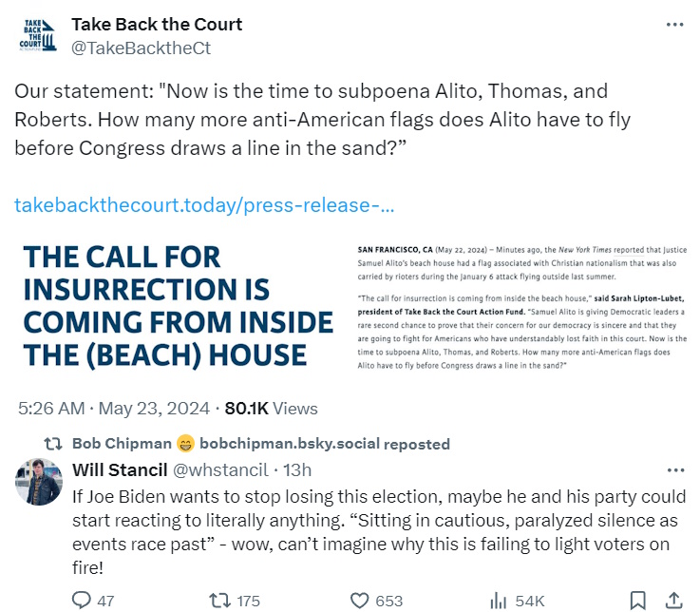Click the 13h timestamp on Will Stancil's post

point(297,469)
